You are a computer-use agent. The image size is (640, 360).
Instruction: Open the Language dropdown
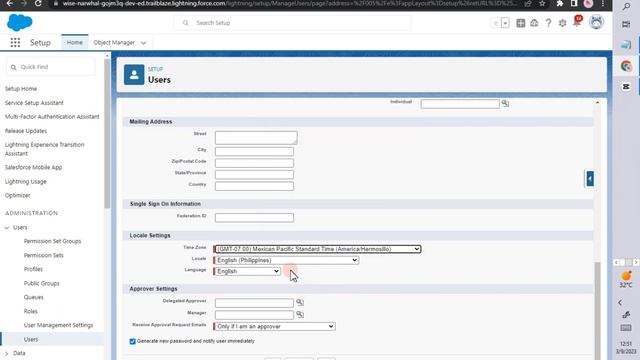point(247,271)
